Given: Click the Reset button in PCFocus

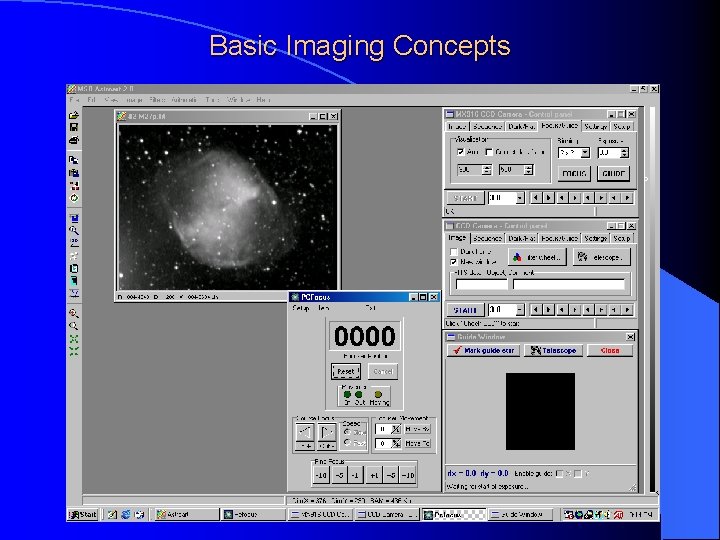Looking at the screenshot, I should pyautogui.click(x=345, y=371).
